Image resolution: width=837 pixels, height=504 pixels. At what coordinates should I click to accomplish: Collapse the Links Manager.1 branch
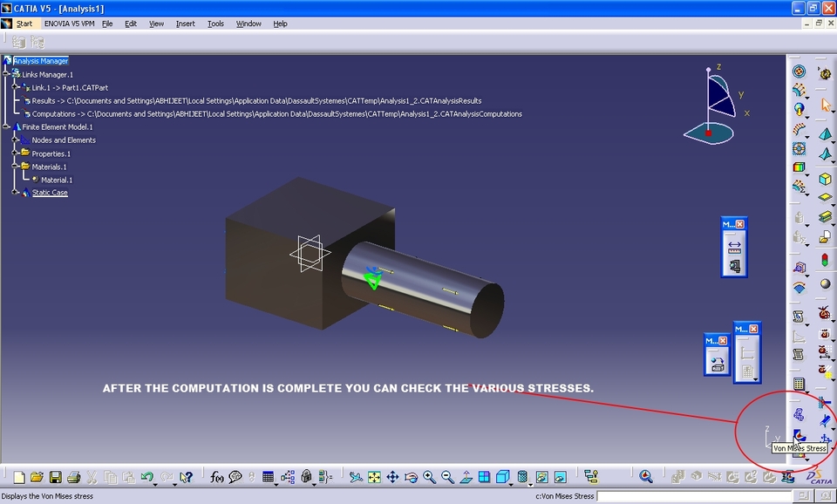pyautogui.click(x=6, y=73)
